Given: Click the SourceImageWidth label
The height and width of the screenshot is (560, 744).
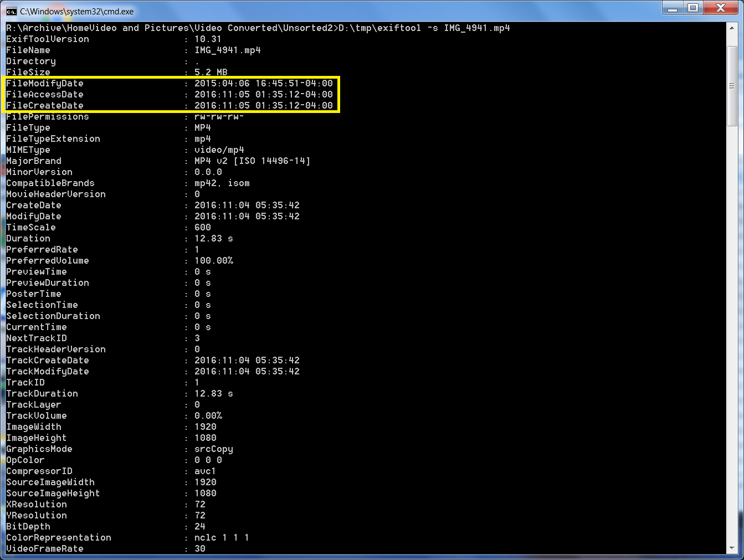Looking at the screenshot, I should [x=50, y=482].
